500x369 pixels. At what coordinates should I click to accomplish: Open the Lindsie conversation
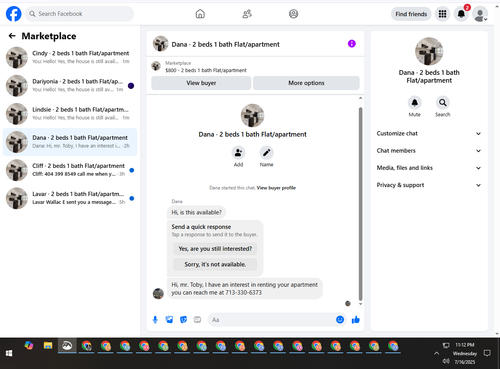tap(70, 114)
